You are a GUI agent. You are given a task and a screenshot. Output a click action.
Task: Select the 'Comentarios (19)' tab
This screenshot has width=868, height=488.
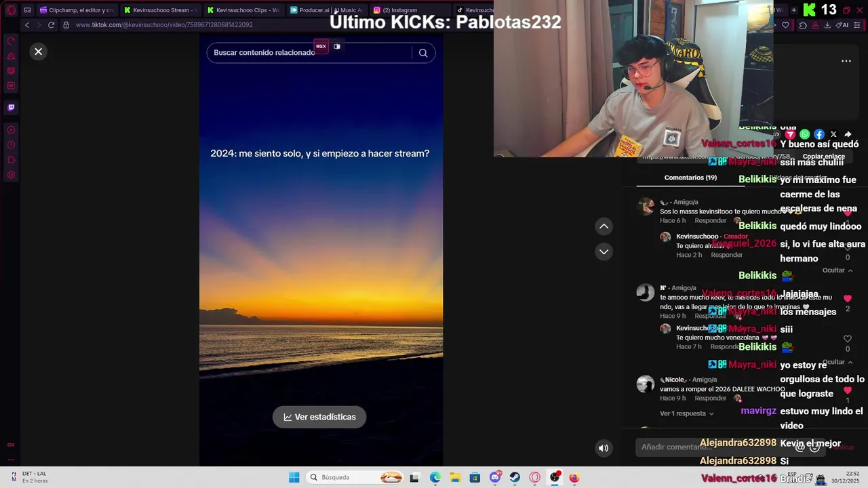pyautogui.click(x=690, y=178)
